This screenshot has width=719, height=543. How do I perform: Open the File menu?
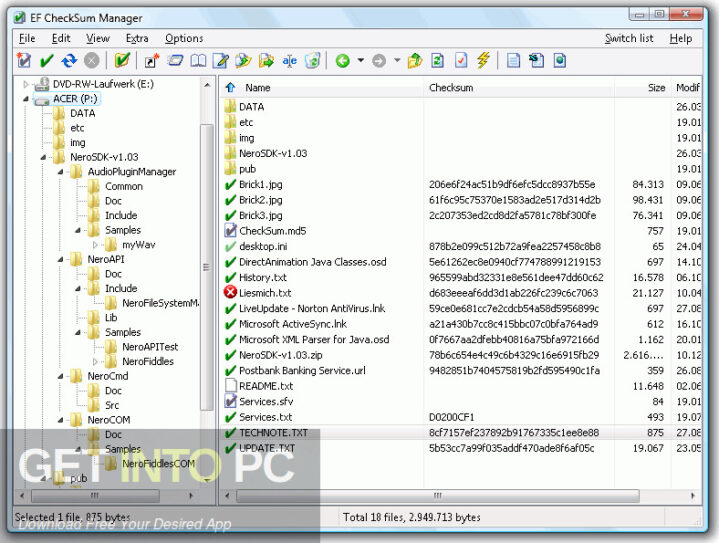(27, 38)
